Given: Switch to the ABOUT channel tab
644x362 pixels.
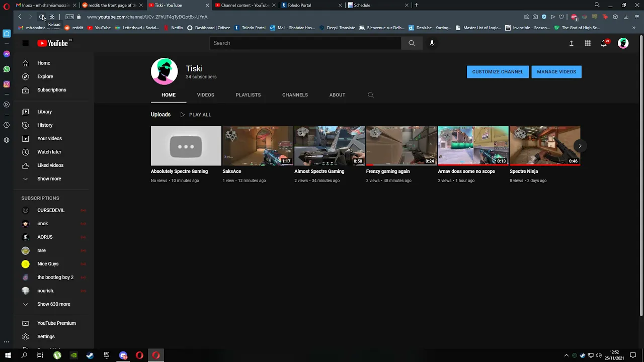Looking at the screenshot, I should point(337,95).
